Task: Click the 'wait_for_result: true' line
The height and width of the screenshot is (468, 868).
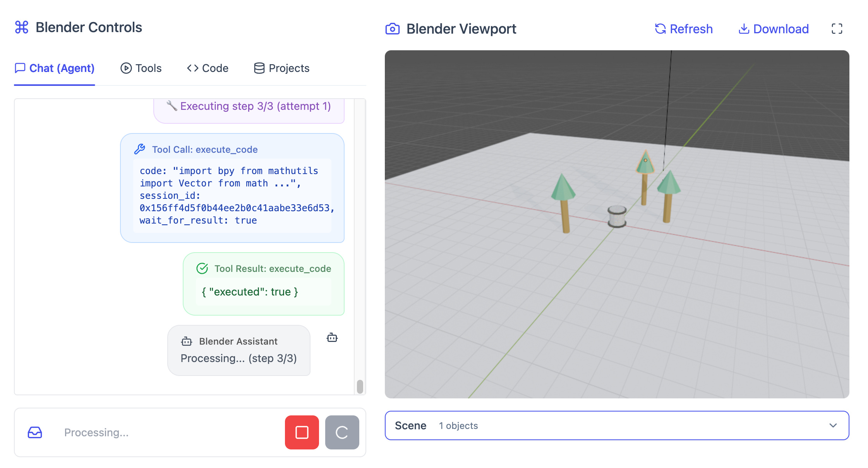Action: click(198, 220)
